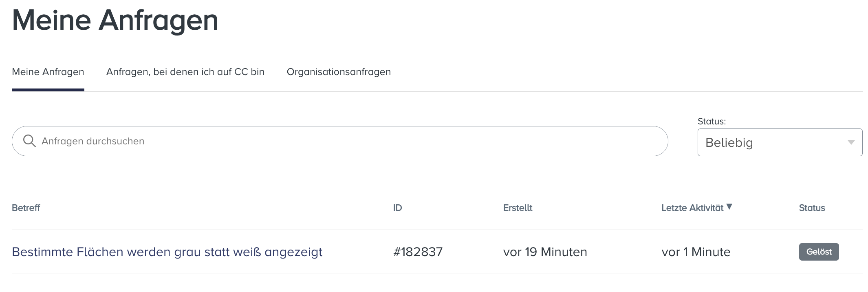Screen dimensions: 868x292
Task: Sort by Letzte Aktivität column header
Action: [x=692, y=208]
